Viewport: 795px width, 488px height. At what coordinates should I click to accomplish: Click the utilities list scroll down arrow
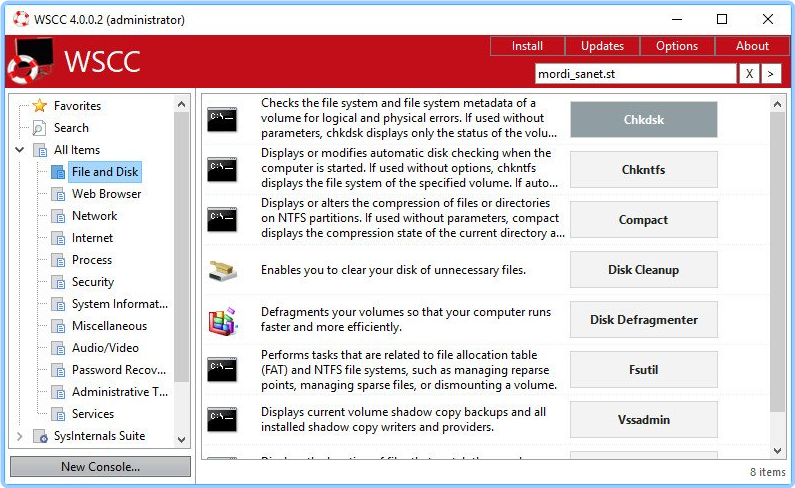point(777,450)
